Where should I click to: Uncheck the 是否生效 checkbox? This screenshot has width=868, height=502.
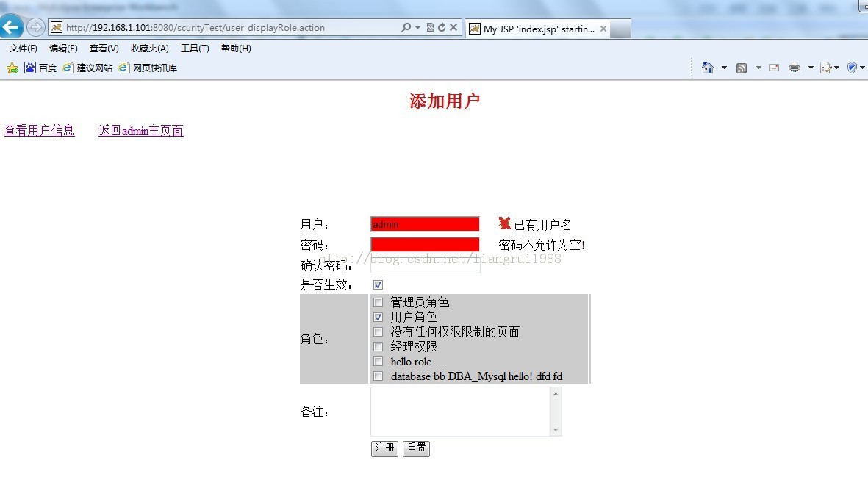(378, 284)
